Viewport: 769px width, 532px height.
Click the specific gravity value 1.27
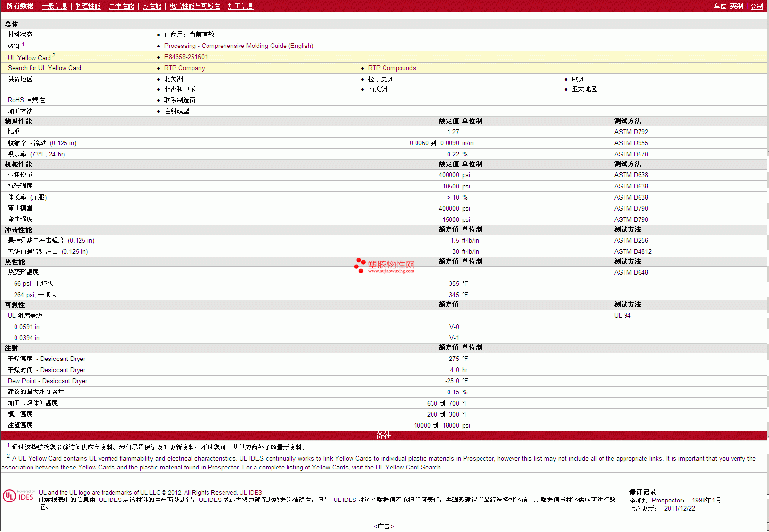(453, 132)
